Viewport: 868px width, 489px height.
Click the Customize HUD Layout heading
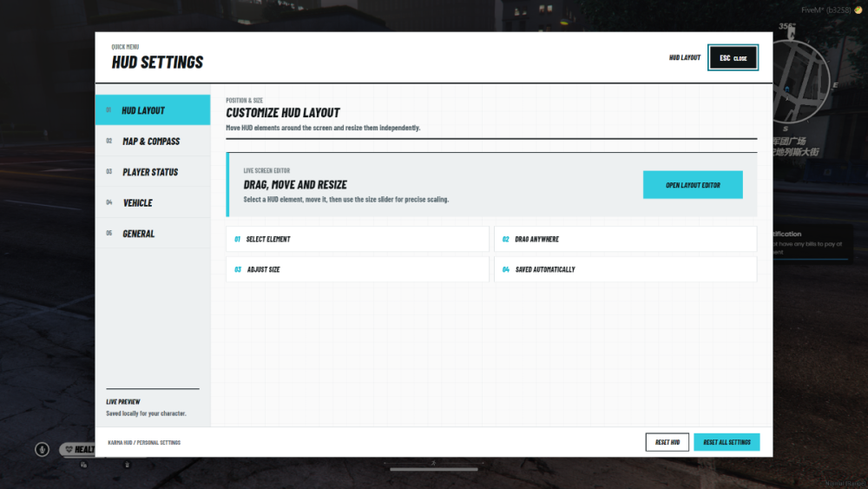pos(283,113)
